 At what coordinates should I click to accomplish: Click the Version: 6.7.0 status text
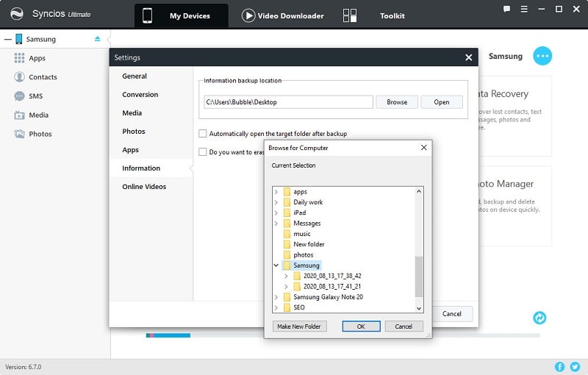point(24,367)
